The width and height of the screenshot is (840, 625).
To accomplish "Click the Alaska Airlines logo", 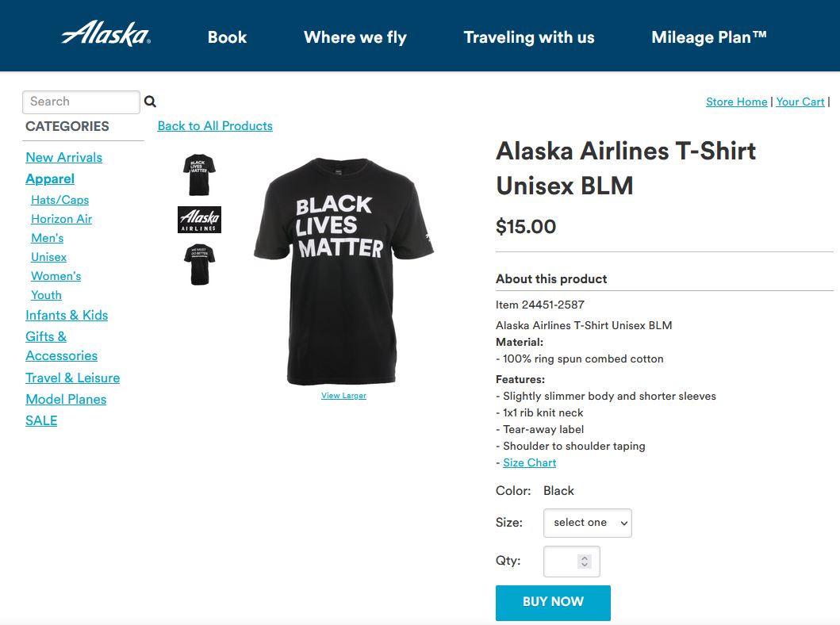I will (105, 34).
